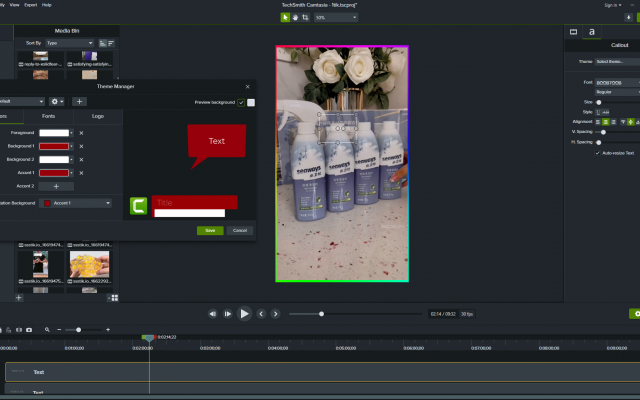The height and width of the screenshot is (400, 640).
Task: Toggle Auto-resize Text checkbox
Action: 598,153
